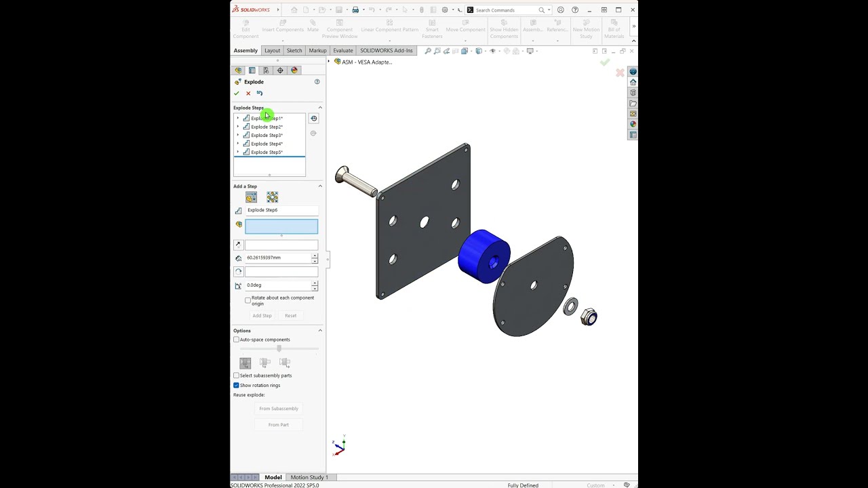
Task: Expand Explode Step2 in steps list
Action: [x=238, y=127]
